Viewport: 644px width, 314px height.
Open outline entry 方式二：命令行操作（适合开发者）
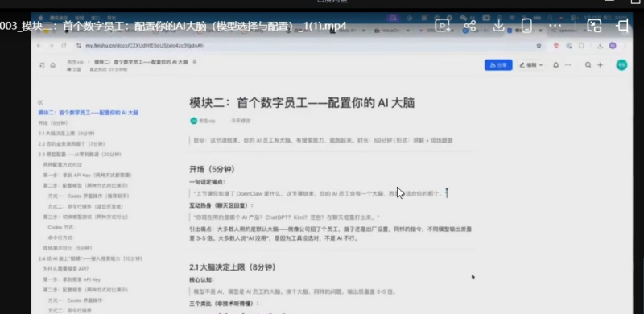point(85,206)
